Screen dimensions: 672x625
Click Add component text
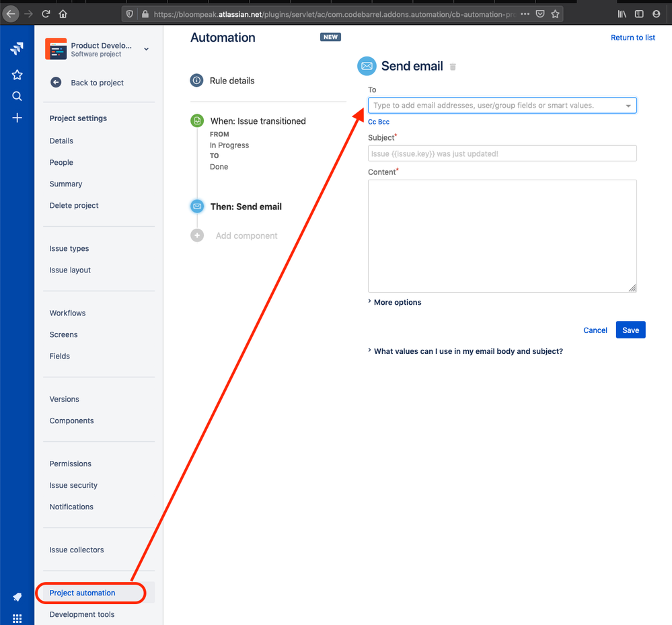246,235
